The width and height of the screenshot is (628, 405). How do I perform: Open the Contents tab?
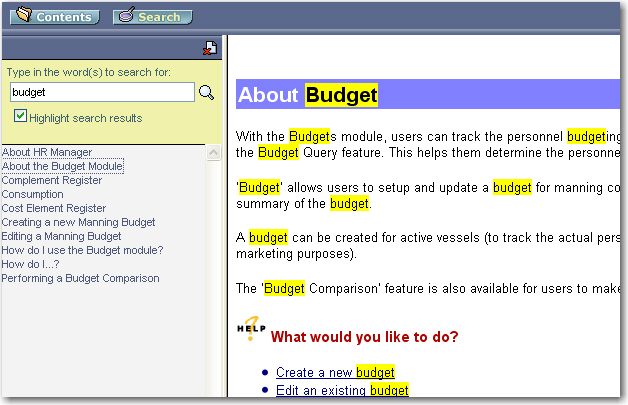click(52, 17)
